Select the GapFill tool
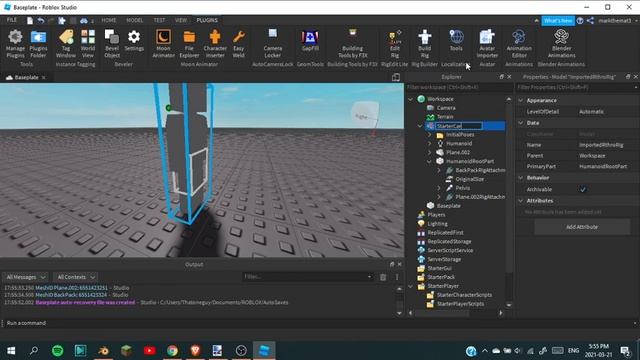 [310, 41]
